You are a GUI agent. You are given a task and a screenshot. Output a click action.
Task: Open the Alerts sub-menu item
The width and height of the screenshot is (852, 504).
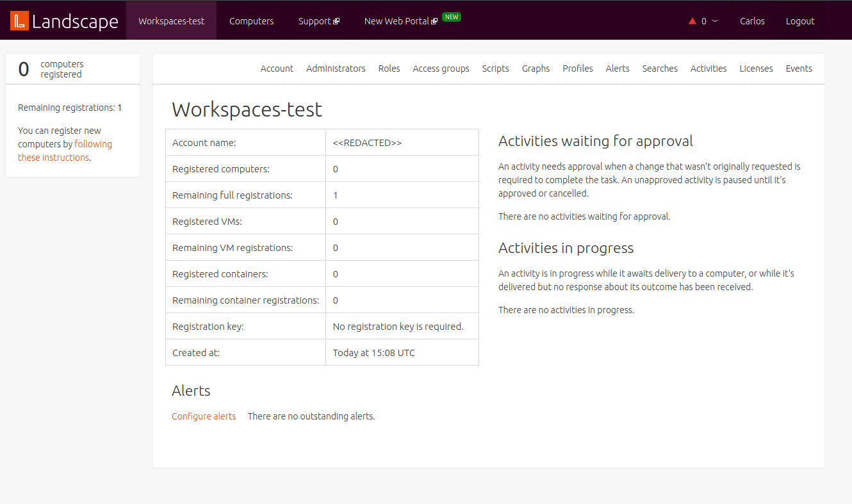[618, 69]
